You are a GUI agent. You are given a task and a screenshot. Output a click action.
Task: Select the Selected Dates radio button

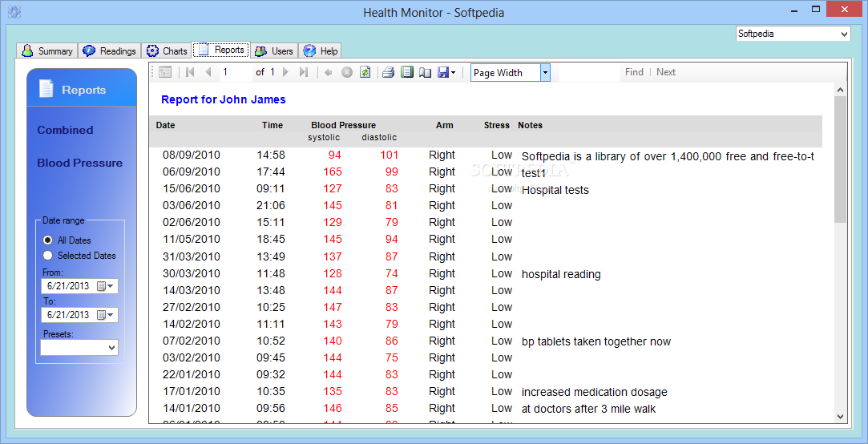(x=47, y=255)
